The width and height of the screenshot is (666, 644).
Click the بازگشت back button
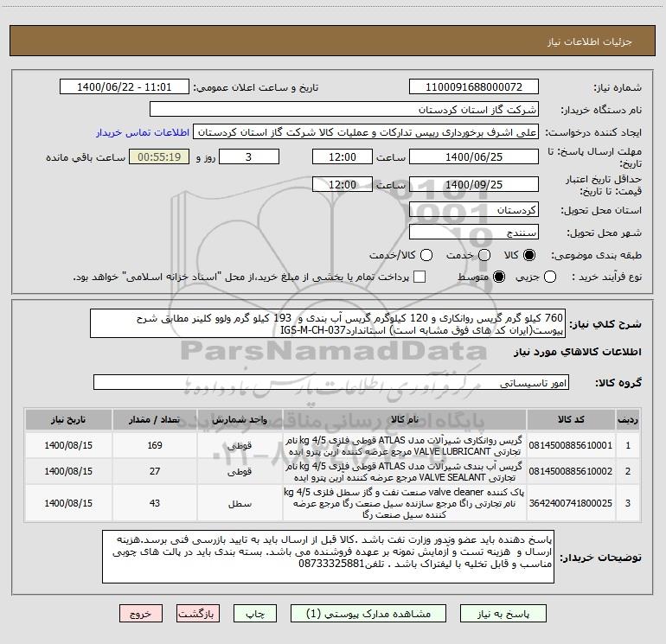198,614
